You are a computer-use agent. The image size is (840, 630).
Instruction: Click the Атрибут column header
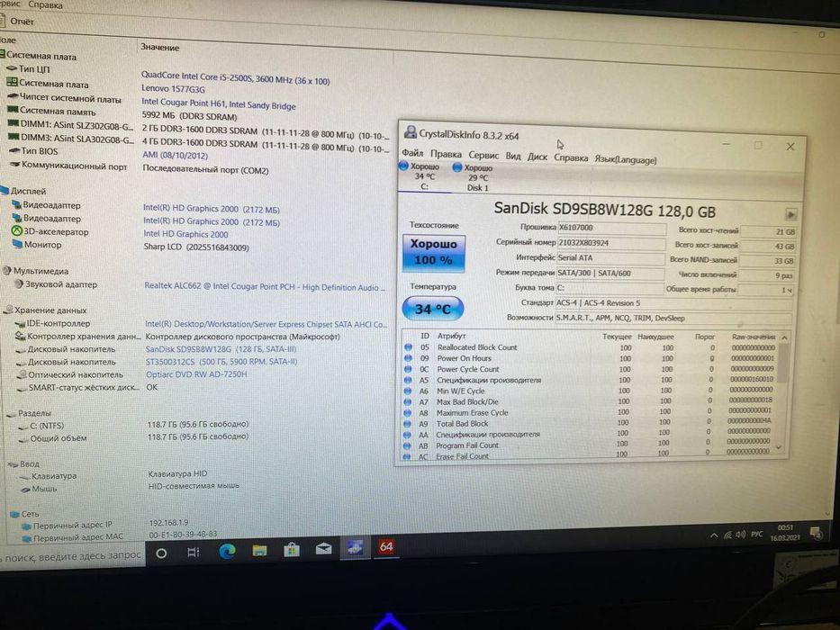(452, 336)
